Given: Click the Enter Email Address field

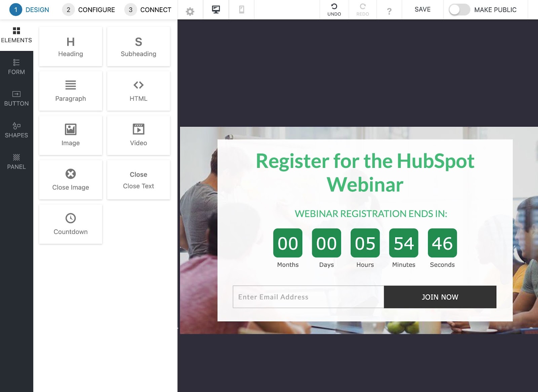Looking at the screenshot, I should (x=308, y=297).
